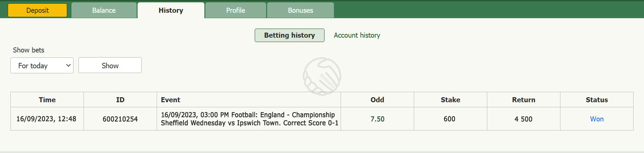This screenshot has height=153, width=644.
Task: Click the Status column header
Action: 597,100
